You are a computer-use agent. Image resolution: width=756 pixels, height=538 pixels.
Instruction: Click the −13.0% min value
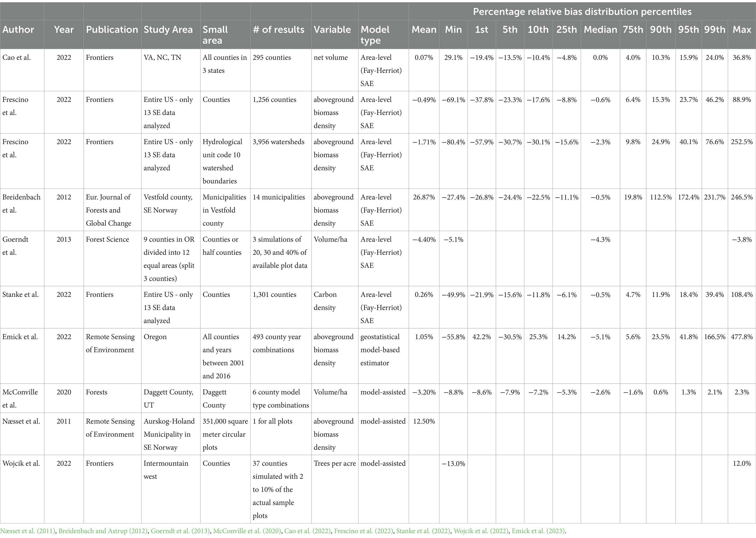[x=453, y=463]
